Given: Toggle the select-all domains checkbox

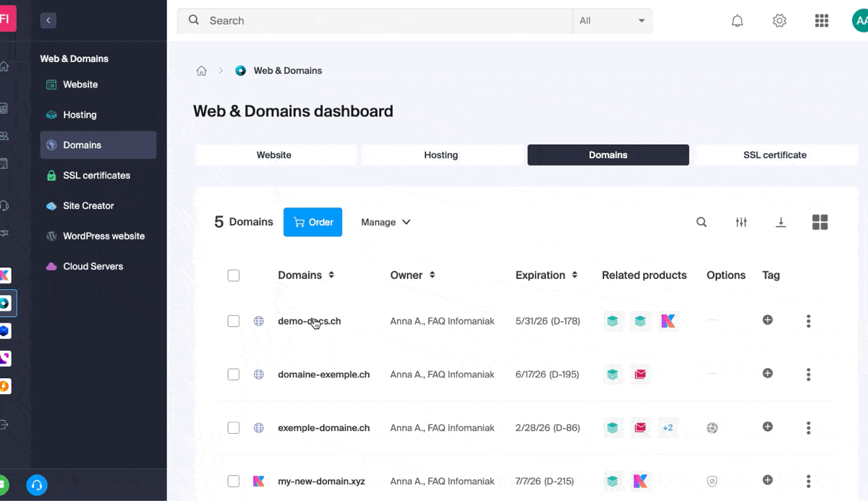Looking at the screenshot, I should [233, 275].
